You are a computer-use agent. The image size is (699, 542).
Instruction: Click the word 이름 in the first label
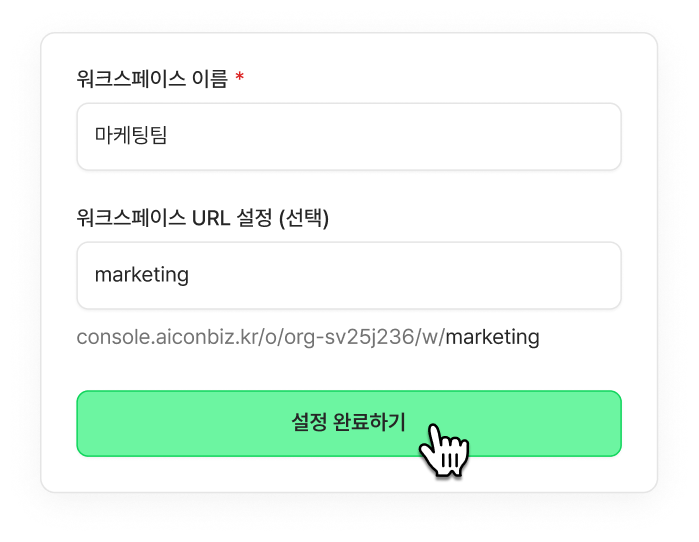210,79
